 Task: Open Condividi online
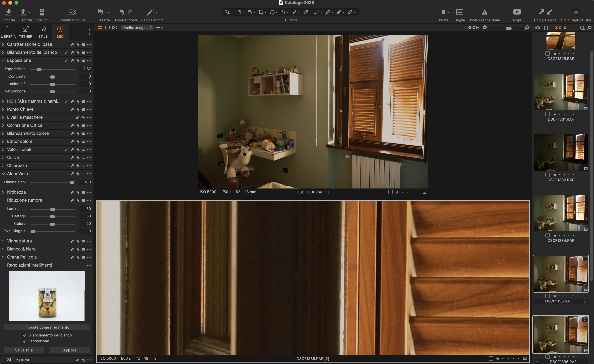[72, 12]
